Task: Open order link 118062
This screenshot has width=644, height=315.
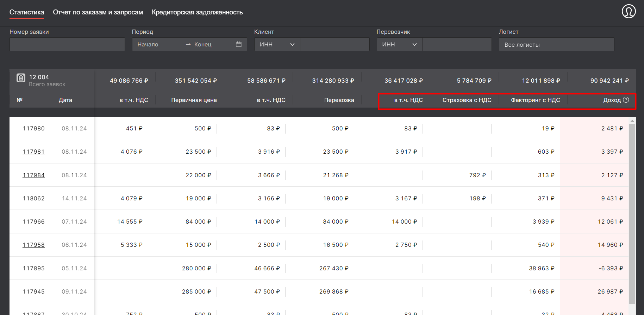Action: pos(34,198)
